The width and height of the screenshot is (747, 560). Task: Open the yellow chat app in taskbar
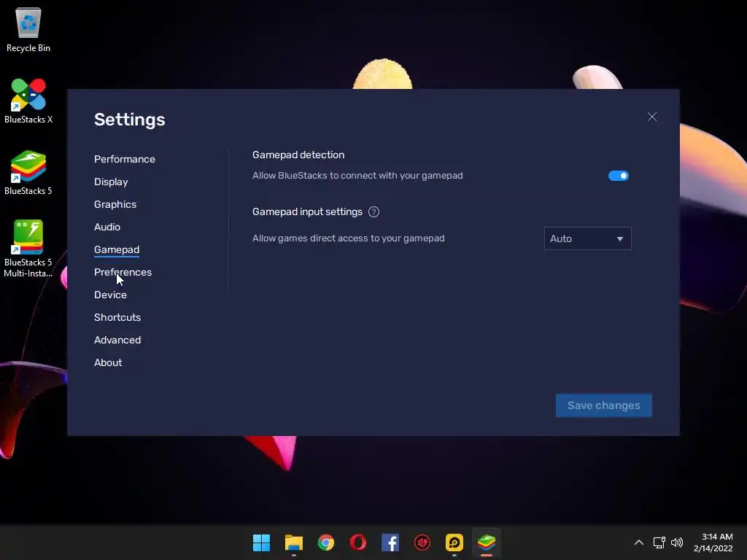[x=454, y=542]
